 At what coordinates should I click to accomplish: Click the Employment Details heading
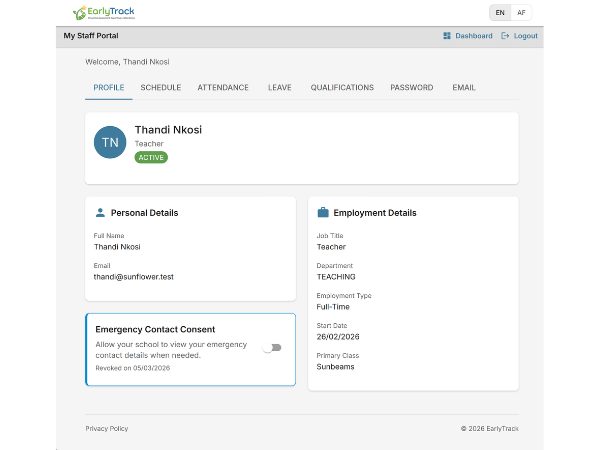coord(375,213)
